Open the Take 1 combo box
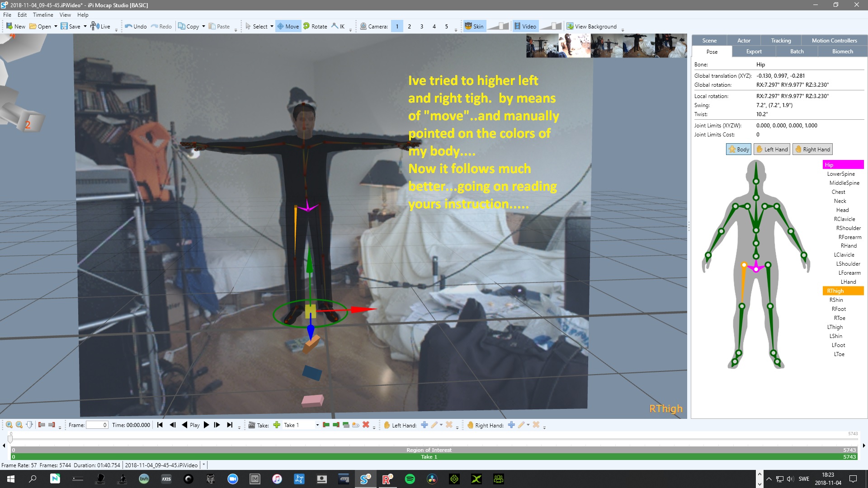 (301, 425)
